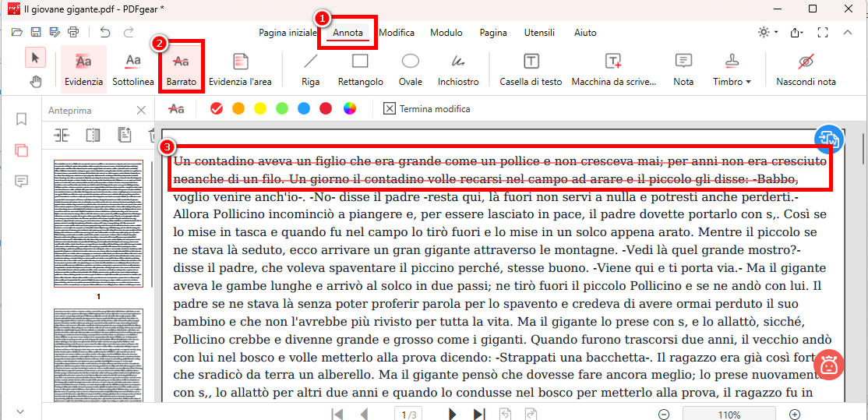Screen dimensions: 868x420
Task: Open the Aiuto tab
Action: click(585, 33)
